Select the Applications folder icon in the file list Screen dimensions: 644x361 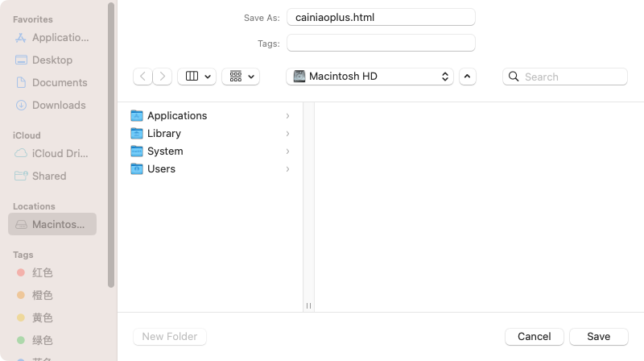coord(137,116)
